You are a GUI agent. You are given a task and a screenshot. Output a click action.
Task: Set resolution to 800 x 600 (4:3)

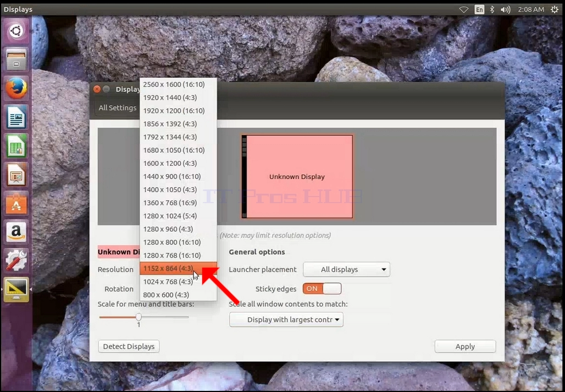coord(179,294)
